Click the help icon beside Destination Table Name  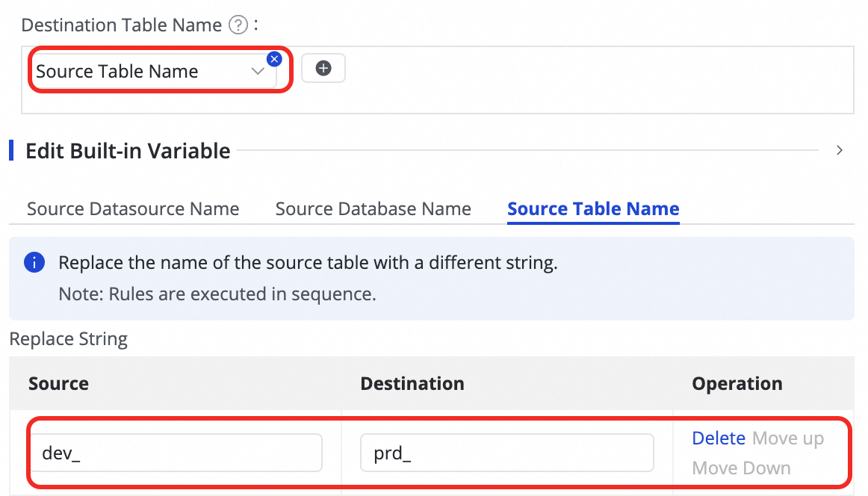[x=238, y=25]
